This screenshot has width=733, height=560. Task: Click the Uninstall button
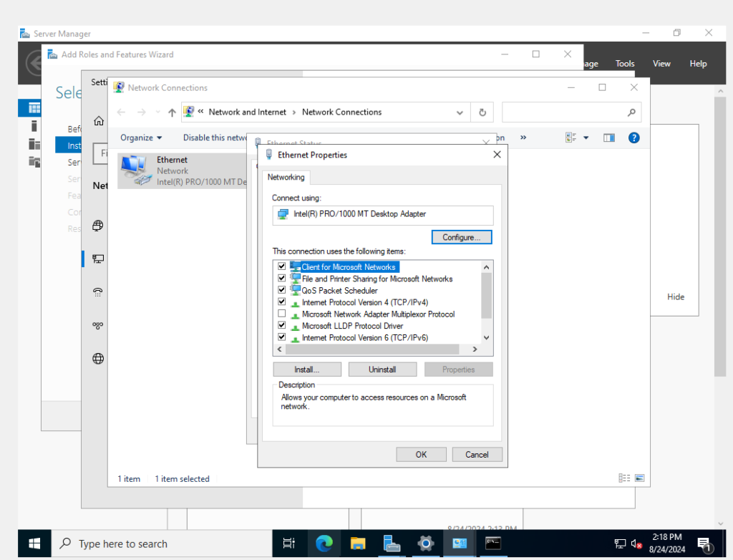[382, 370]
